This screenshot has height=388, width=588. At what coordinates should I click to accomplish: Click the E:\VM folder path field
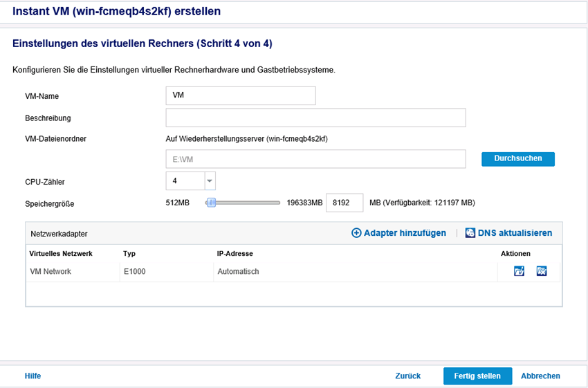(315, 159)
